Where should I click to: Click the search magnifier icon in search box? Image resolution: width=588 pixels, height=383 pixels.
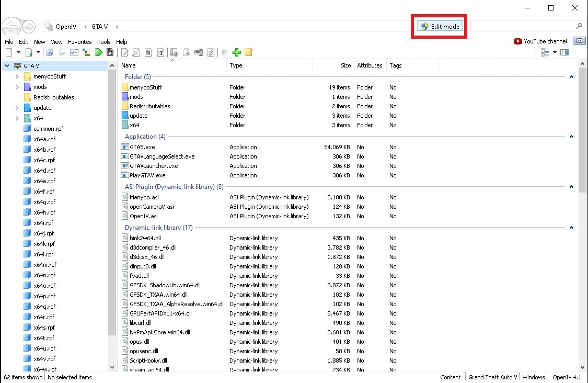pos(579,26)
